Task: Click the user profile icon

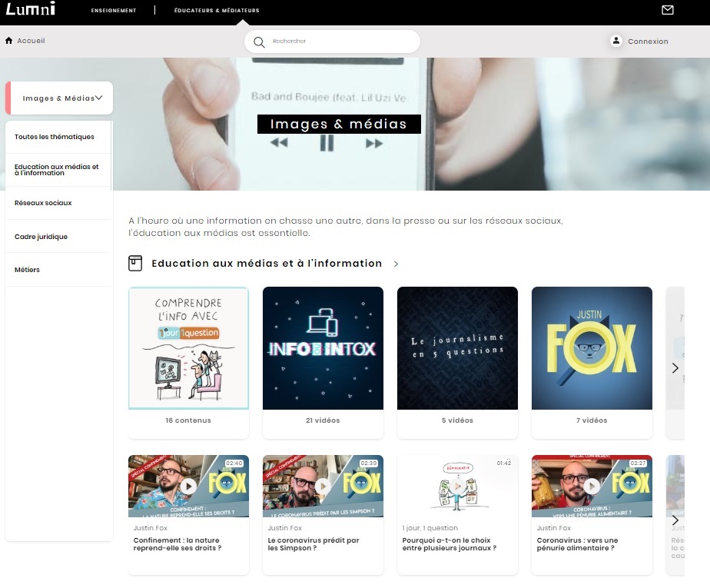Action: pos(615,41)
